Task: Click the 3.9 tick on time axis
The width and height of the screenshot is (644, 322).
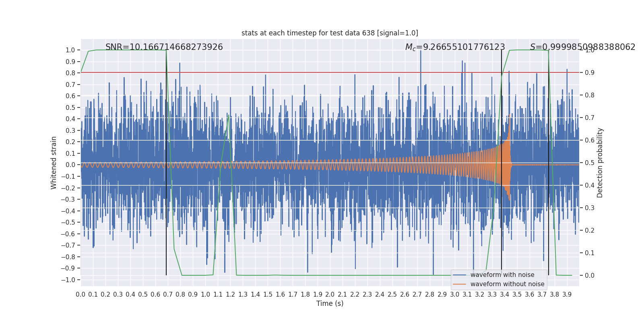Action: click(567, 294)
